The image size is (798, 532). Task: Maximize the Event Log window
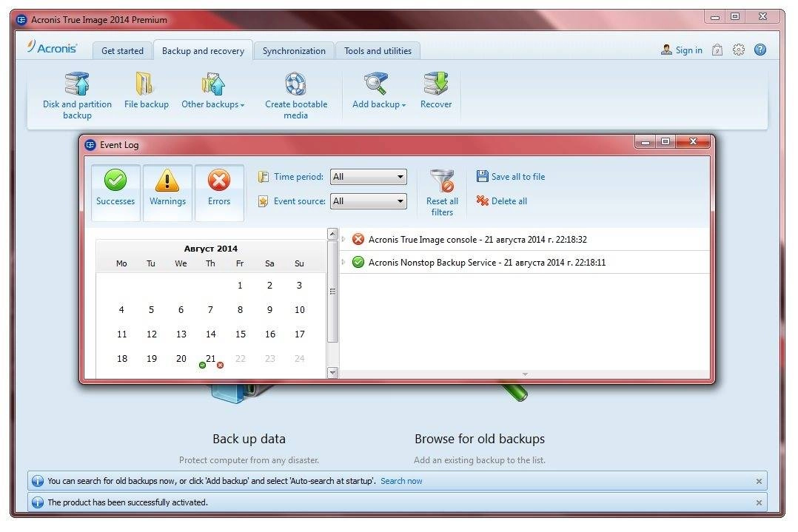click(x=665, y=141)
